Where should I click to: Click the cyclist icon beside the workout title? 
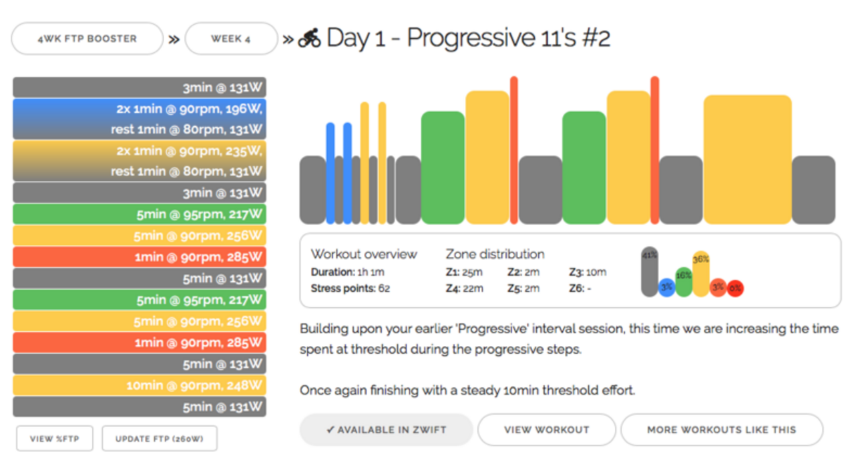click(309, 38)
